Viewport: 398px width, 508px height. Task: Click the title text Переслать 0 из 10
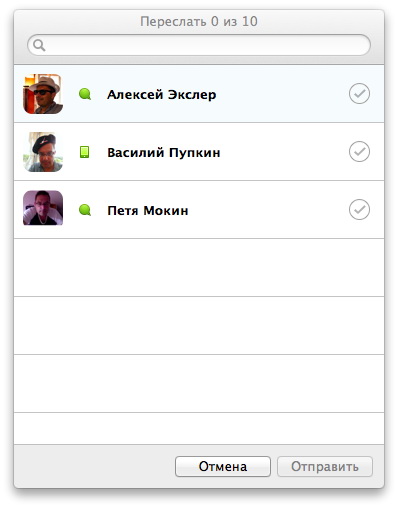click(x=199, y=22)
